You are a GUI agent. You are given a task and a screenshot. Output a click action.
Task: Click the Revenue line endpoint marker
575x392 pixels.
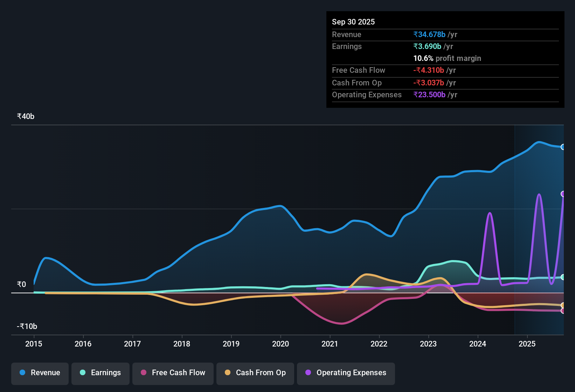pos(563,147)
